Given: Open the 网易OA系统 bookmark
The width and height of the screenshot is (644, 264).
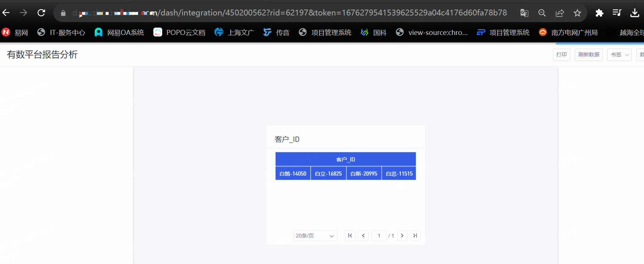Looking at the screenshot, I should [119, 32].
